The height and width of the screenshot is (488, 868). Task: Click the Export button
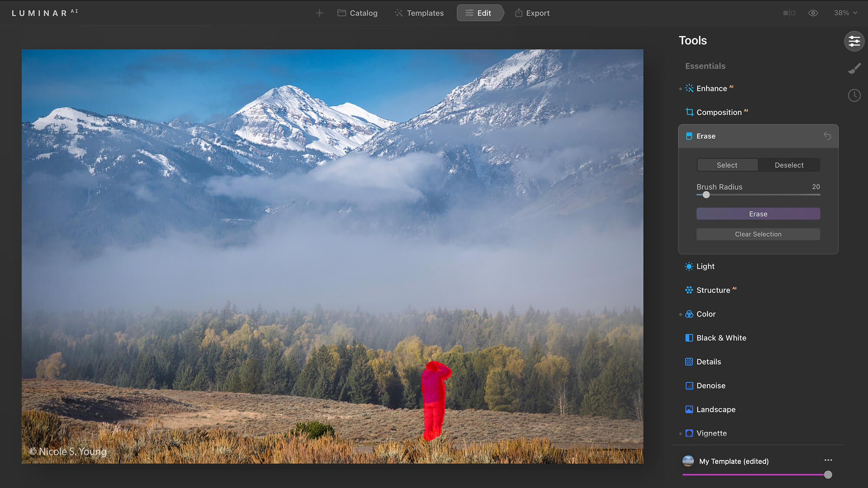coord(532,13)
